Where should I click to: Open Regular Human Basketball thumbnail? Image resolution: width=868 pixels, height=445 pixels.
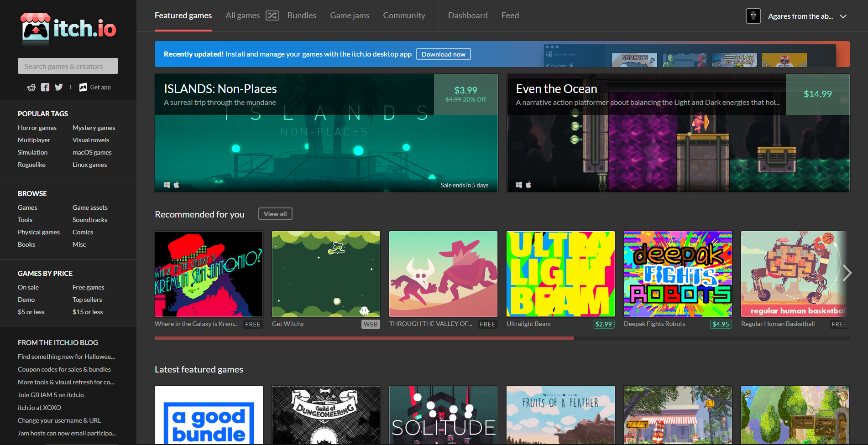point(794,274)
